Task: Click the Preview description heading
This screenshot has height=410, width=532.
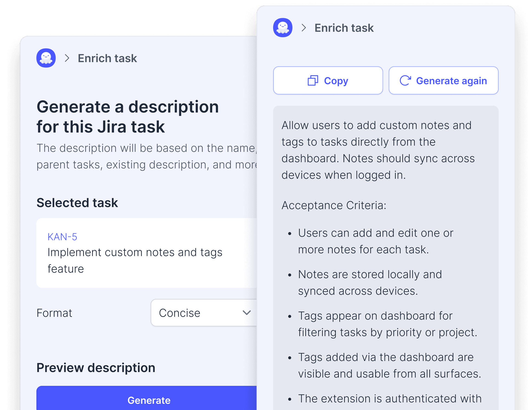Action: [x=96, y=368]
